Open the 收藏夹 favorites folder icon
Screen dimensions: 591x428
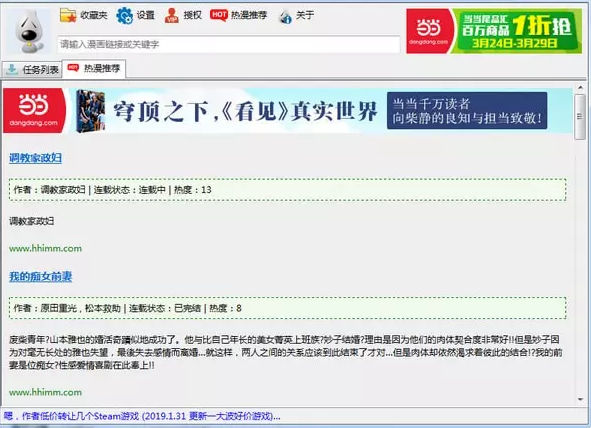tap(68, 15)
